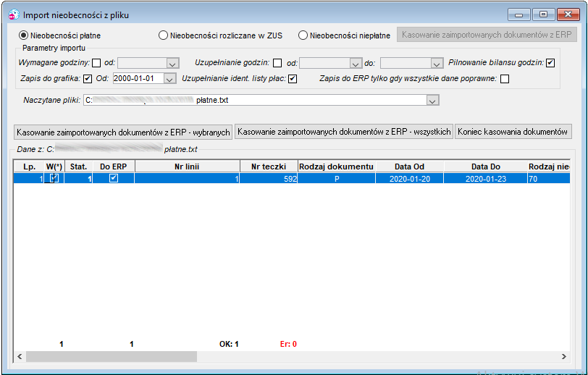Click Kasowanie zaimportowanych dokumentów z ERP button
Image resolution: width=588 pixels, height=375 pixels.
coord(487,35)
